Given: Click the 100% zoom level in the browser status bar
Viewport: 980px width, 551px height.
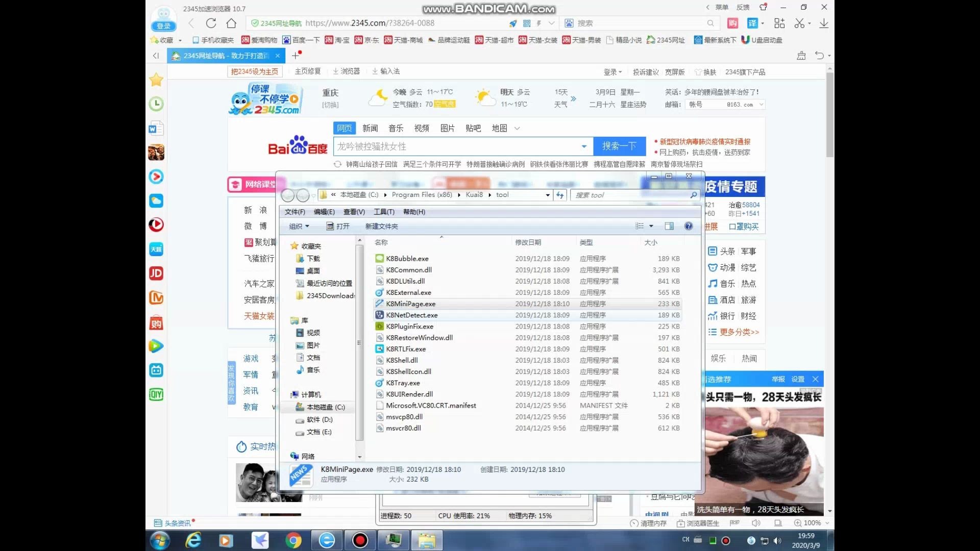Looking at the screenshot, I should pos(812,523).
